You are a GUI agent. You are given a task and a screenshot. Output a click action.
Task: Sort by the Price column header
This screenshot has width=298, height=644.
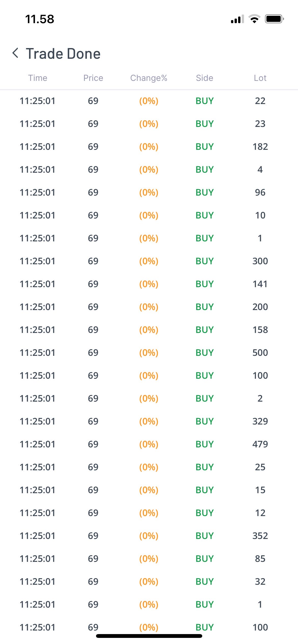click(x=93, y=78)
